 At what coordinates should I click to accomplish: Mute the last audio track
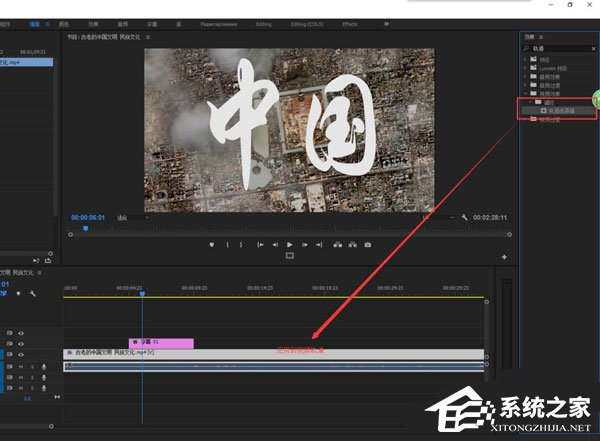click(21, 388)
